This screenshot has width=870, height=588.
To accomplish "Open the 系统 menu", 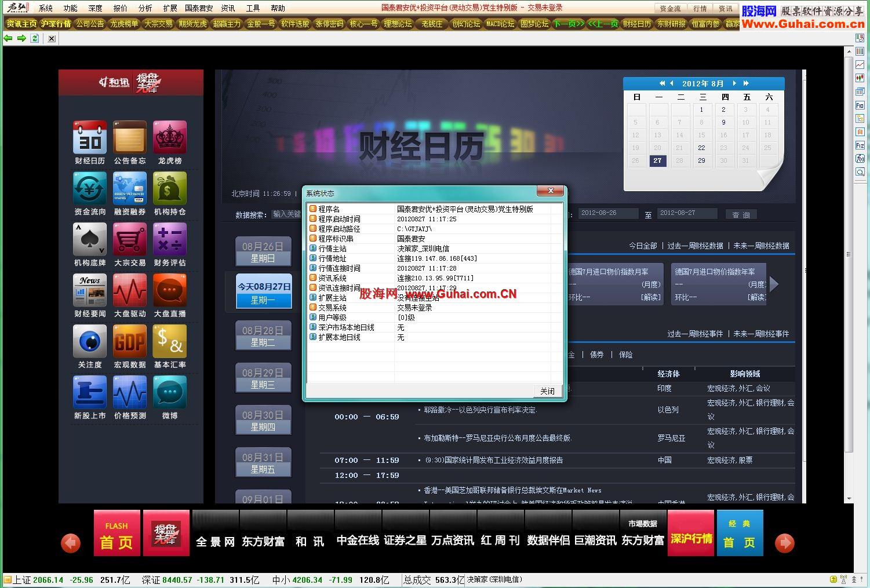I will point(46,8).
